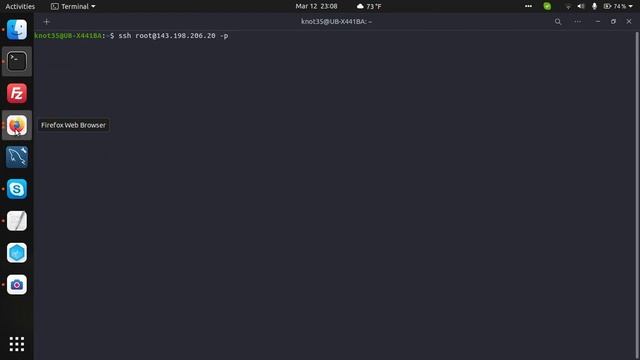Restore the terminal window size
640x360 pixels.
click(x=613, y=22)
